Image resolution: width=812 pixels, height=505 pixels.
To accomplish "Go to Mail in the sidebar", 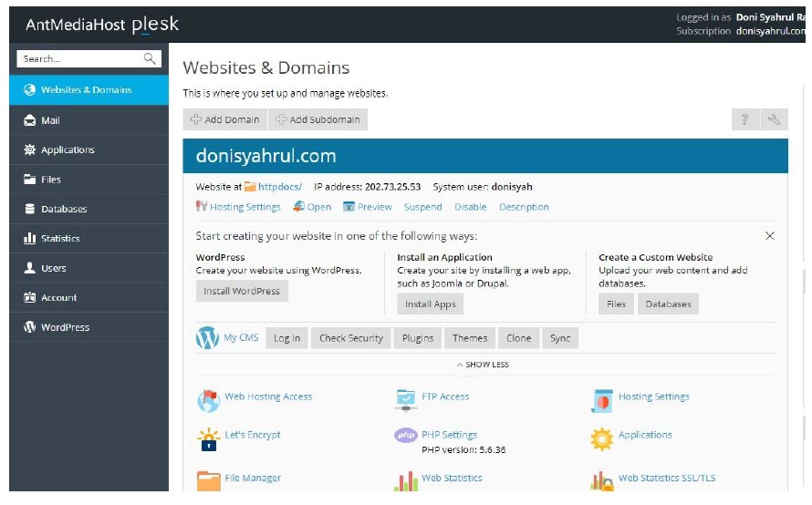I will 88,120.
